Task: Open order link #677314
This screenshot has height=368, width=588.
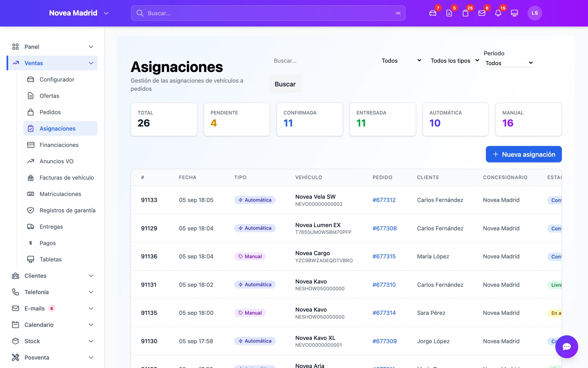Action: point(384,313)
